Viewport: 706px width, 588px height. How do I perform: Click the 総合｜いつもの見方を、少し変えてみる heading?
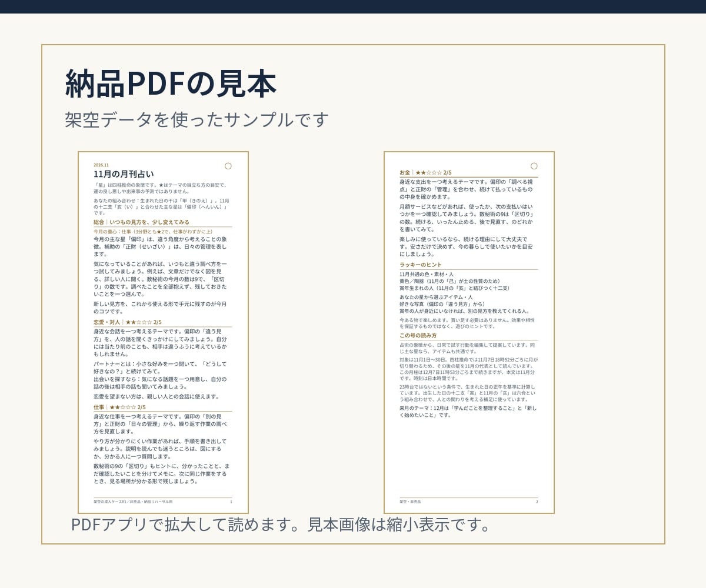pyautogui.click(x=141, y=222)
